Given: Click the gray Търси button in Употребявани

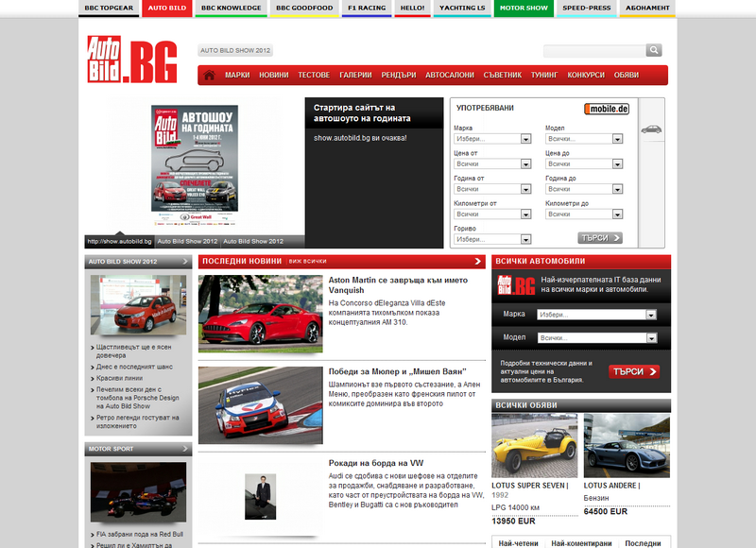Looking at the screenshot, I should (600, 238).
